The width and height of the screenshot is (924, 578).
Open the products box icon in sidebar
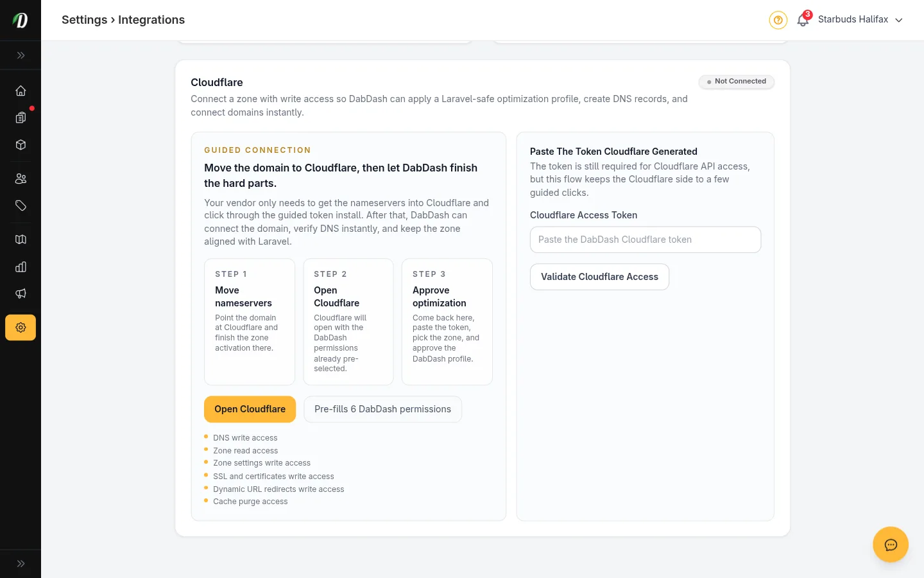21,145
